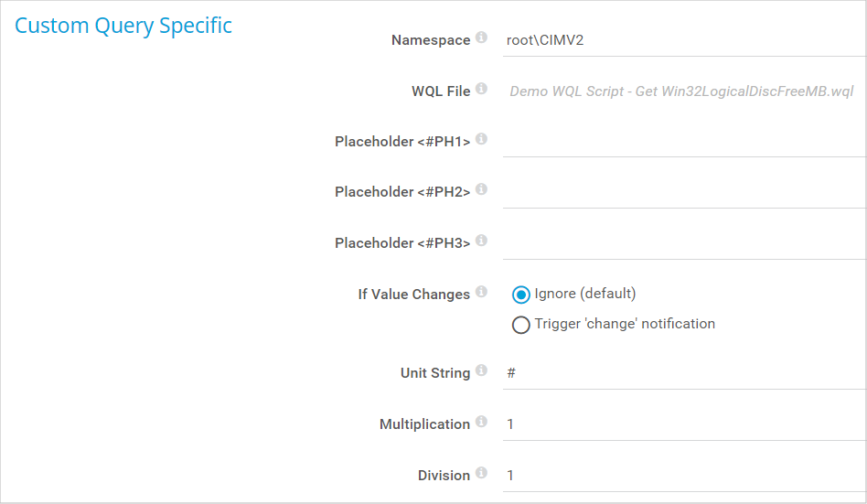
Task: Click the help icon for Placeholder <#PH3>
Action: (x=481, y=241)
